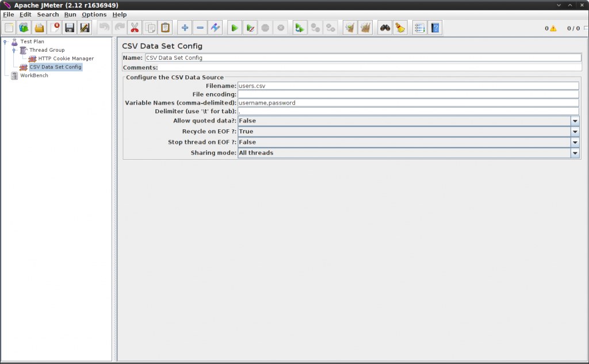Click the Variable Names field with username,password
Viewport: 589px width, 364px height.
[345, 102]
